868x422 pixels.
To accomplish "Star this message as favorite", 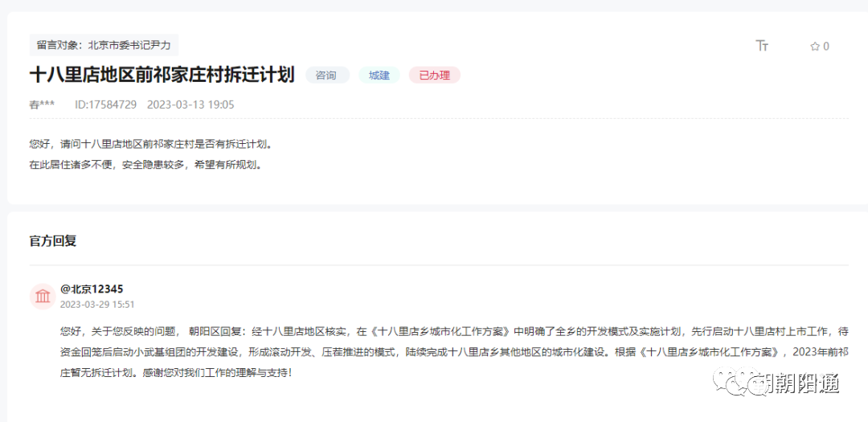I will point(815,47).
